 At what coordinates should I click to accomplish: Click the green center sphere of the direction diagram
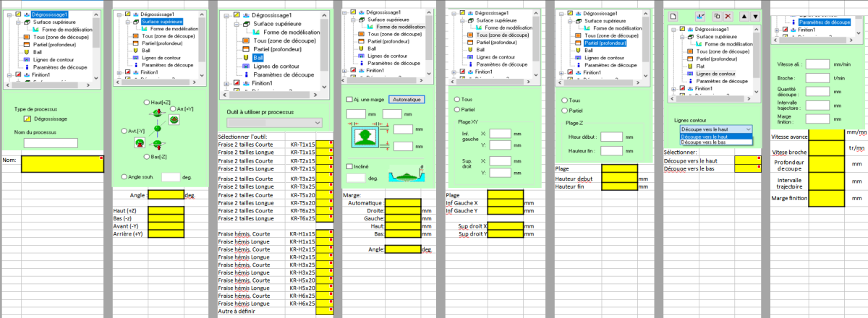point(158,129)
